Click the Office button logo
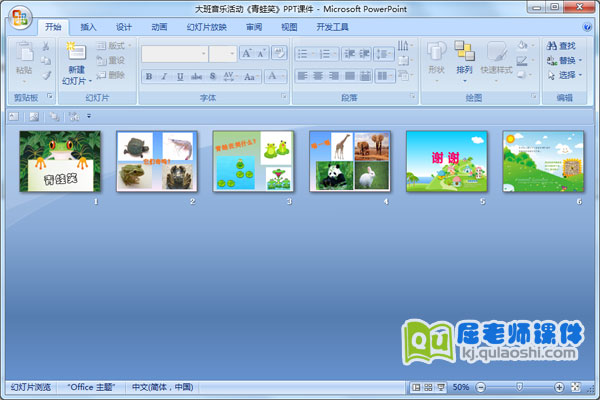This screenshot has height=400, width=600. (20, 18)
